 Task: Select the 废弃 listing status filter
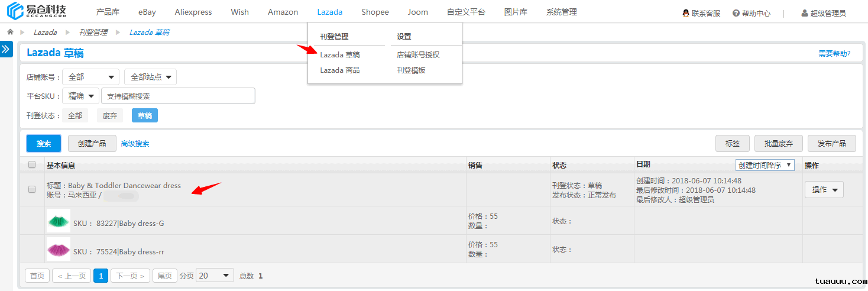tap(110, 115)
